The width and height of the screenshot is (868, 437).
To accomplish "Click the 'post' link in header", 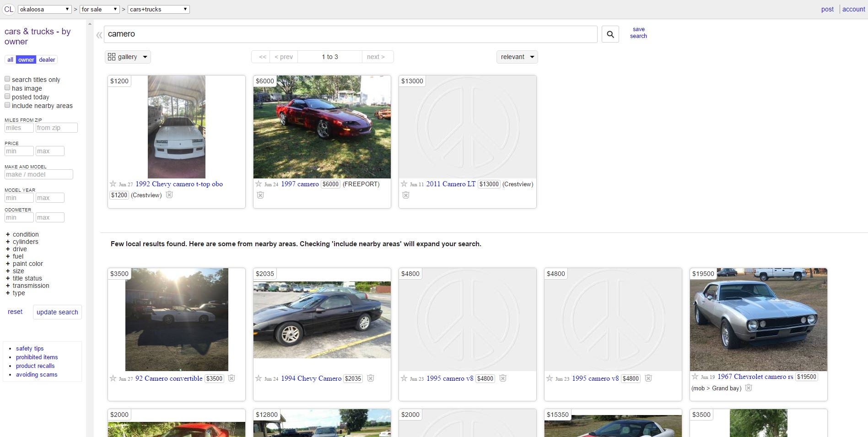I will tap(827, 9).
